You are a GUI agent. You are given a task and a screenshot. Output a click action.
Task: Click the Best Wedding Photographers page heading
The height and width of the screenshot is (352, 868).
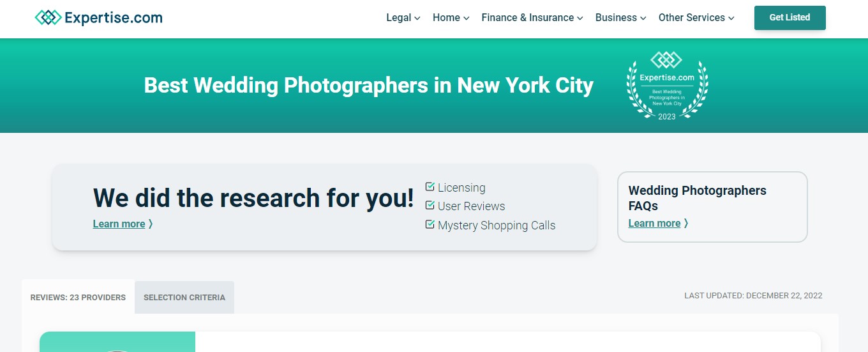[368, 86]
